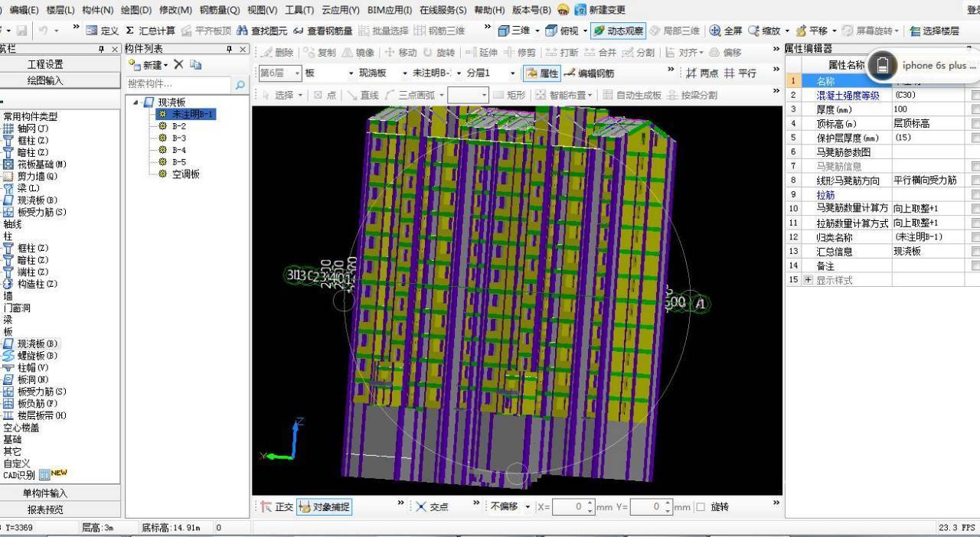The image size is (980, 537).
Task: Click X offset input field
Action: (x=568, y=506)
